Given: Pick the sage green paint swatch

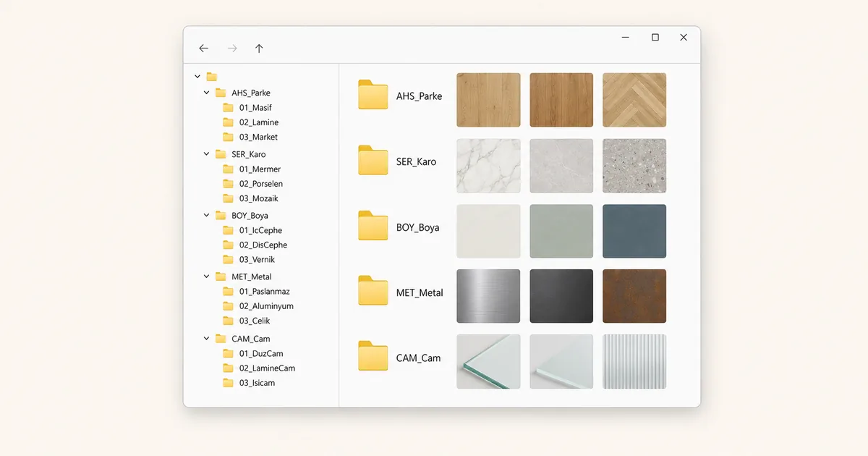Looking at the screenshot, I should (561, 231).
